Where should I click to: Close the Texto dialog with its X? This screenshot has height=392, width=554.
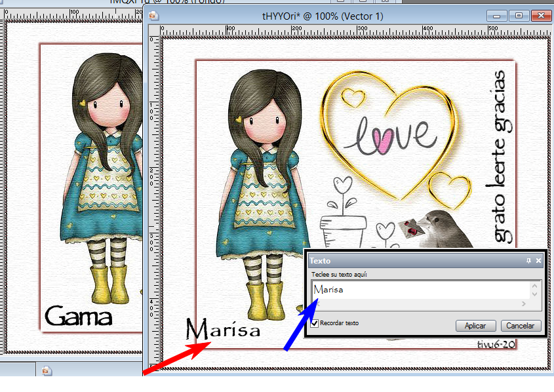[x=538, y=261]
